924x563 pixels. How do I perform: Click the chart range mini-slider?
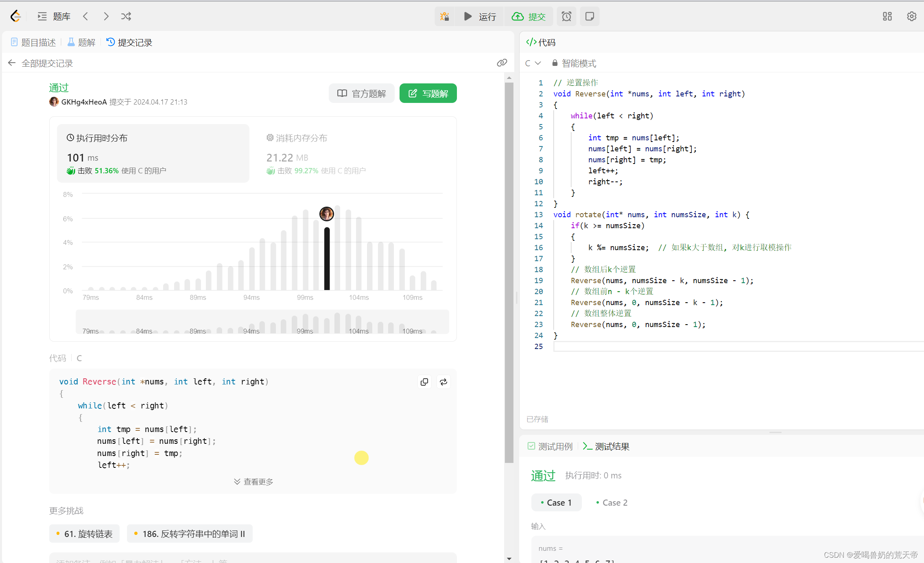click(262, 322)
